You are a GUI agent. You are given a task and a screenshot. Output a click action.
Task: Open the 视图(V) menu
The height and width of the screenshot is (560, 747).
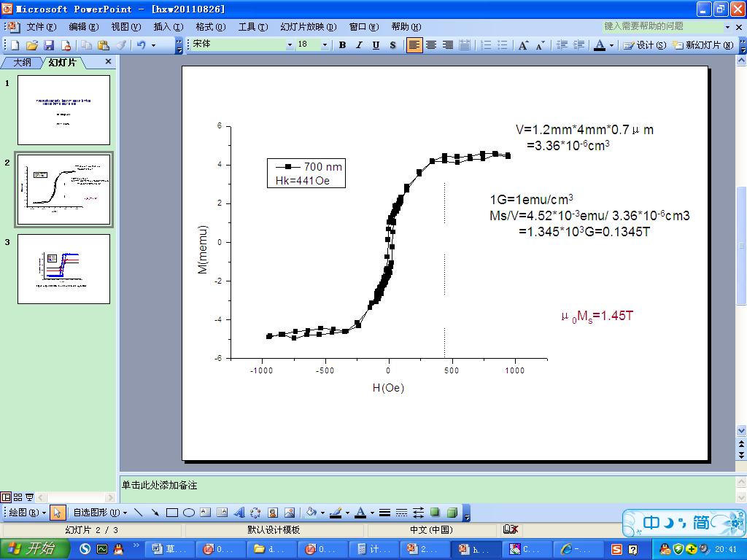(126, 27)
